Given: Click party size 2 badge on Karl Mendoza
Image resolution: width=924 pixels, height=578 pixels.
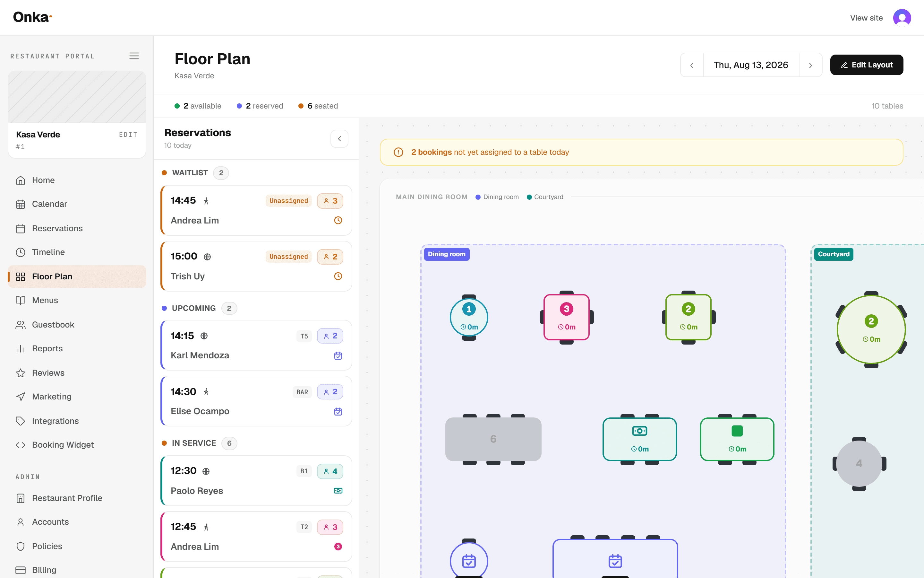Looking at the screenshot, I should [330, 336].
